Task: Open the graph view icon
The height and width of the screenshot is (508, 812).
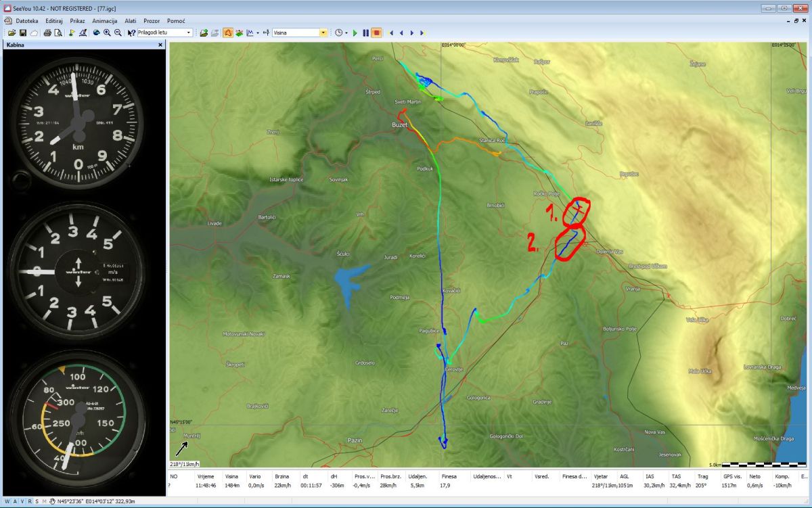Action: (250, 32)
